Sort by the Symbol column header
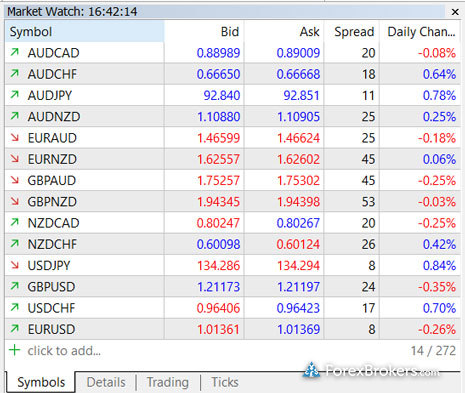465x393 pixels. click(x=85, y=32)
